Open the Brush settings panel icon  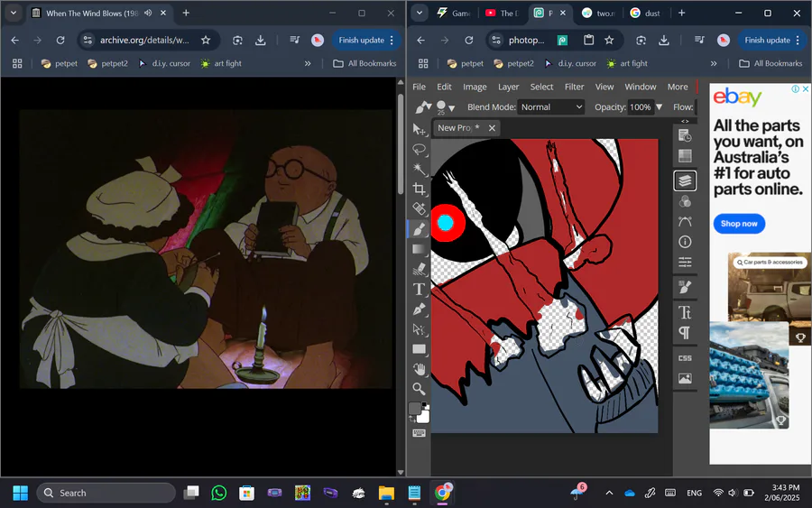click(x=685, y=287)
